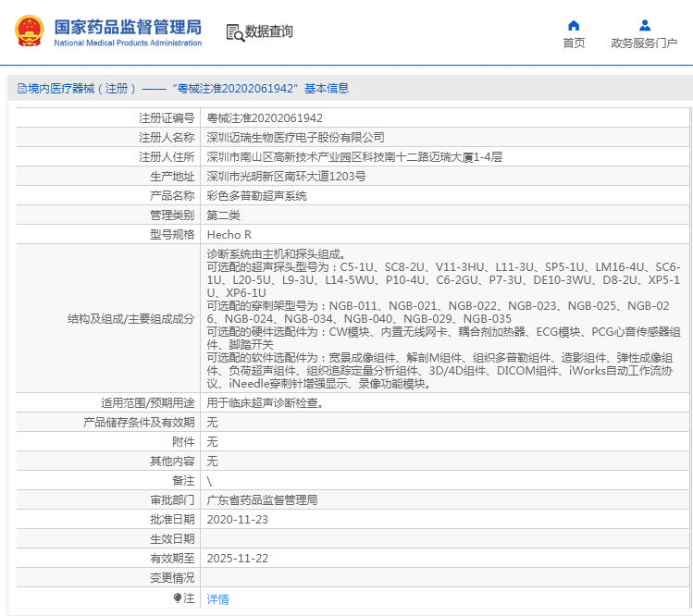Click the 有效期至 row label
The width and height of the screenshot is (693, 616).
[x=172, y=559]
